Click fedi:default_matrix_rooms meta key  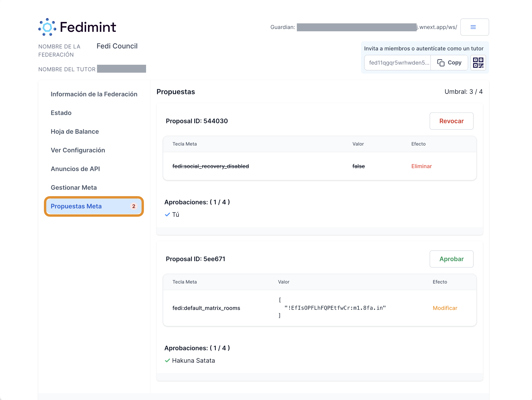tap(206, 308)
